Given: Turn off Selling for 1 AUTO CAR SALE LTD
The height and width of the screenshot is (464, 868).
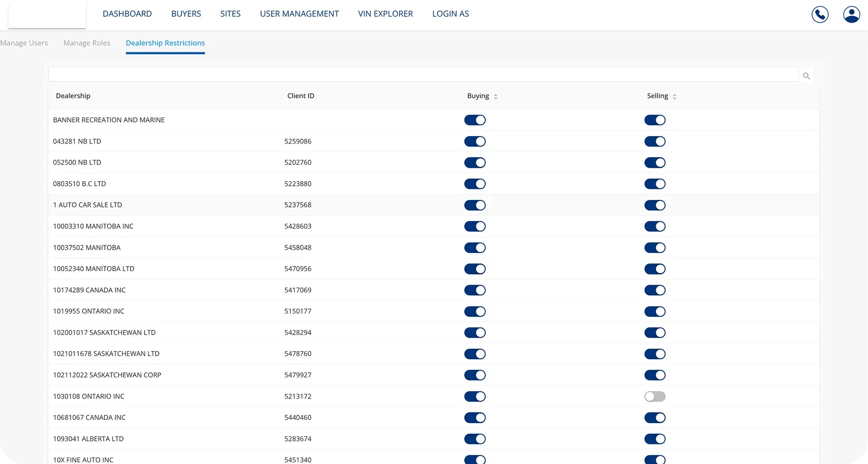Looking at the screenshot, I should click(x=655, y=205).
